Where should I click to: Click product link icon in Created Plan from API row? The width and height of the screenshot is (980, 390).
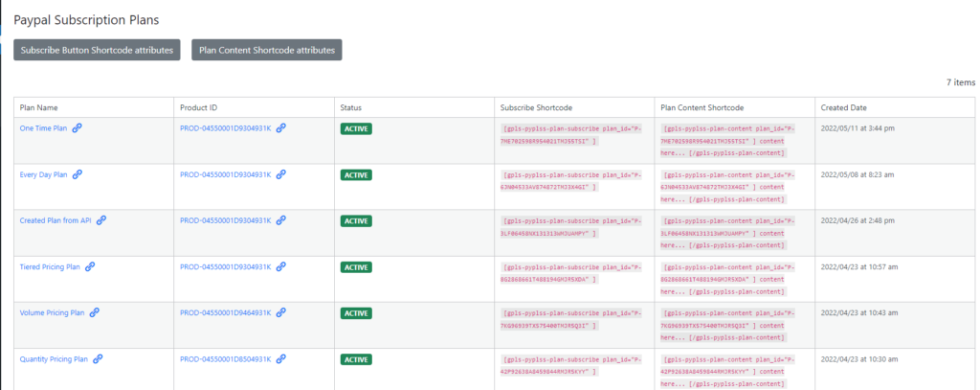pyautogui.click(x=281, y=220)
